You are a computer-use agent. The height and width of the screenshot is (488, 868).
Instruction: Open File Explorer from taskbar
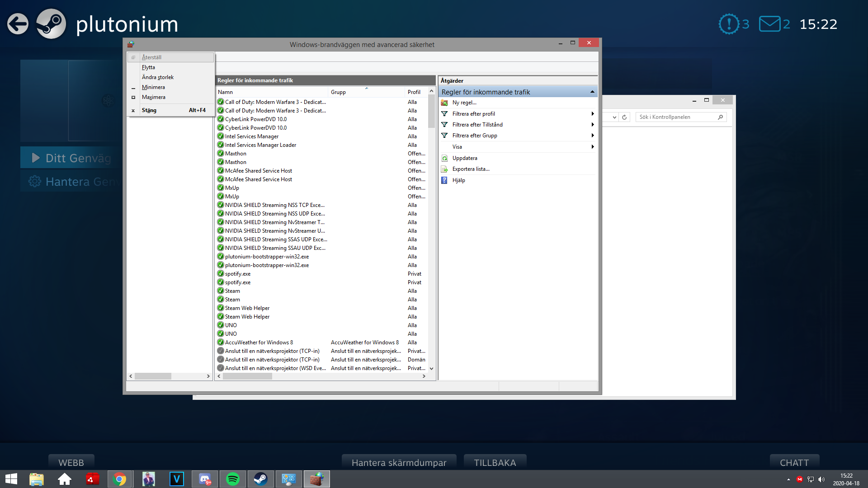(37, 479)
